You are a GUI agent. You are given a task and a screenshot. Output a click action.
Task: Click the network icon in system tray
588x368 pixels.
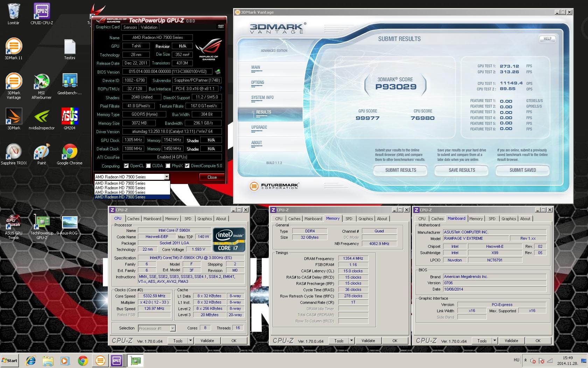pos(550,361)
